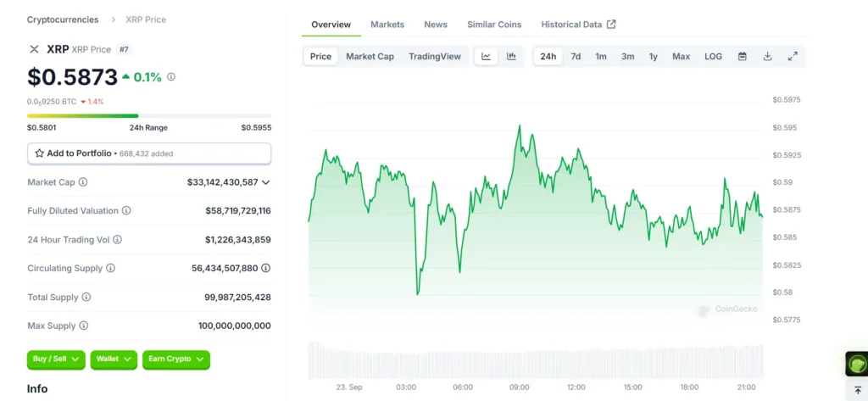Click the $0.5801 range low value

[42, 128]
